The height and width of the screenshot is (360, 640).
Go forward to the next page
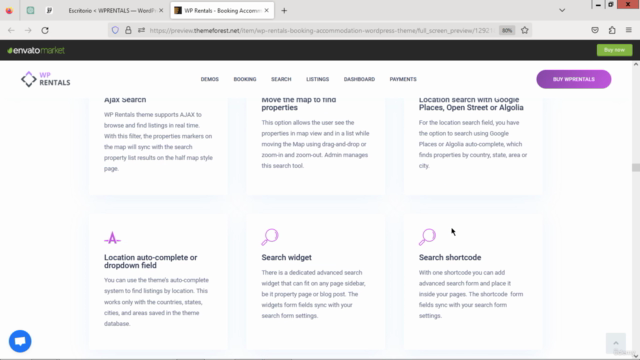(28, 30)
